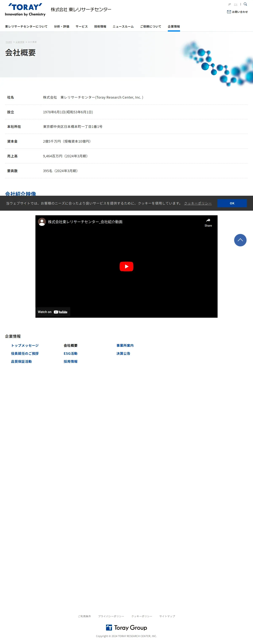Click 株式会社 東レリサーチセンター header title
This screenshot has width=253, height=644.
[x=81, y=9]
